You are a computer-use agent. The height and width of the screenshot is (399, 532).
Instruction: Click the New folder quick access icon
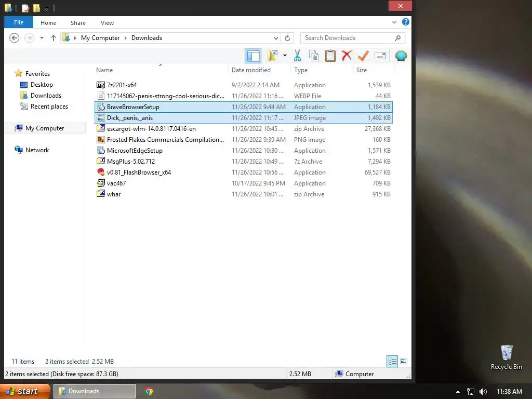click(x=36, y=8)
